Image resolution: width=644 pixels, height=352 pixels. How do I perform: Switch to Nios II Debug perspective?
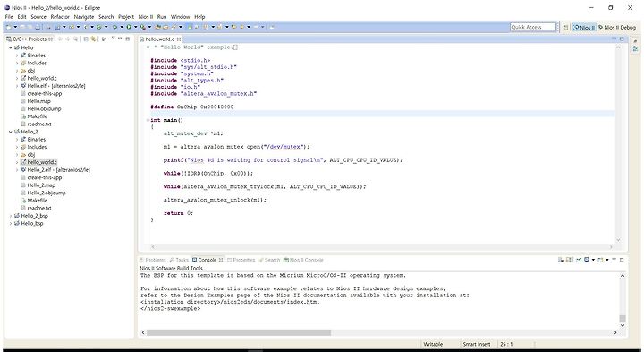[x=617, y=27]
